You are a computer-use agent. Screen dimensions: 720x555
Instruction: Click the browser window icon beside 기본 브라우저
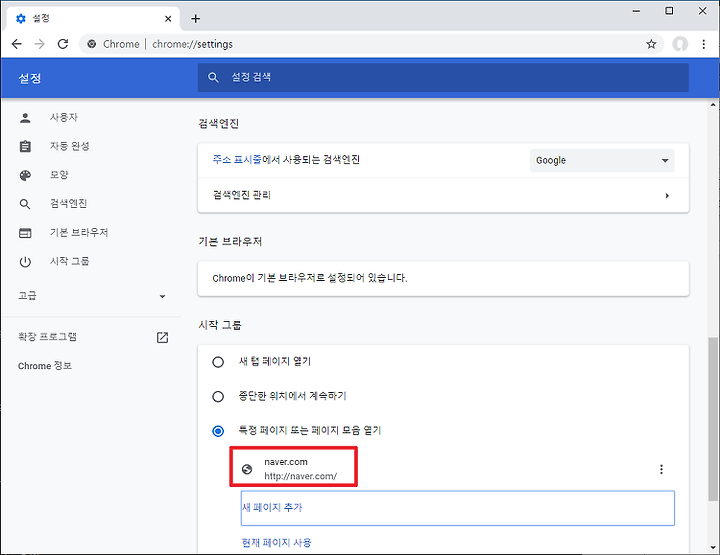click(25, 233)
